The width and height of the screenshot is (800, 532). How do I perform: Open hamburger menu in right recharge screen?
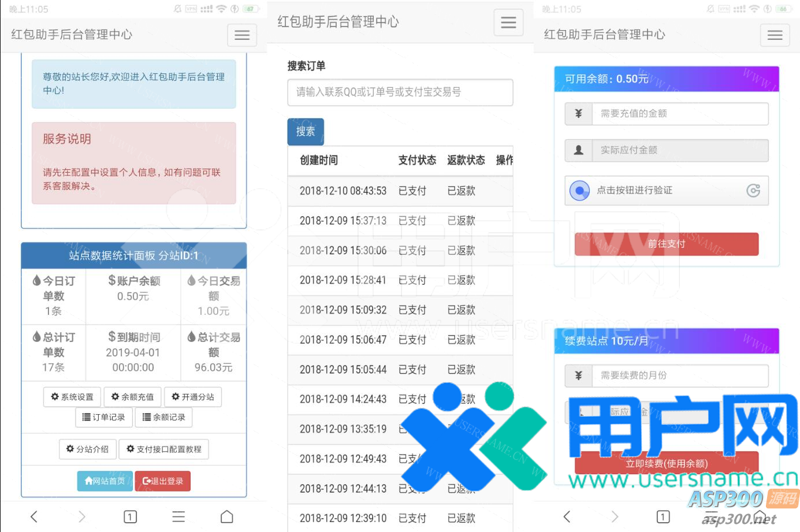(x=775, y=35)
